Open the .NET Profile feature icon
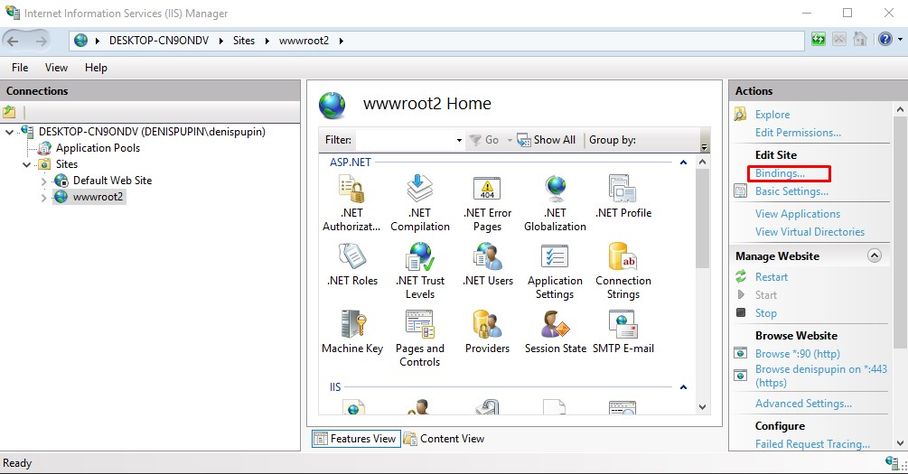Image resolution: width=908 pixels, height=474 pixels. [623, 197]
